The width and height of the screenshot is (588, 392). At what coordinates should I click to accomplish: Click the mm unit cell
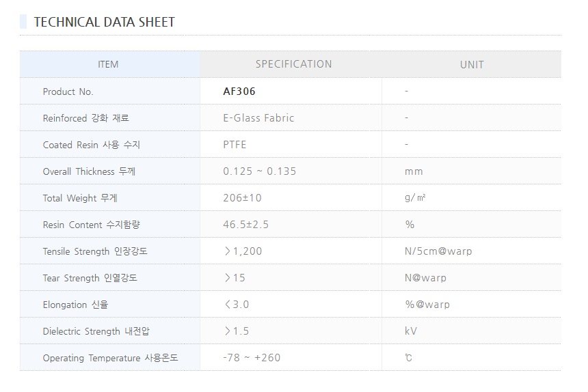tap(414, 171)
